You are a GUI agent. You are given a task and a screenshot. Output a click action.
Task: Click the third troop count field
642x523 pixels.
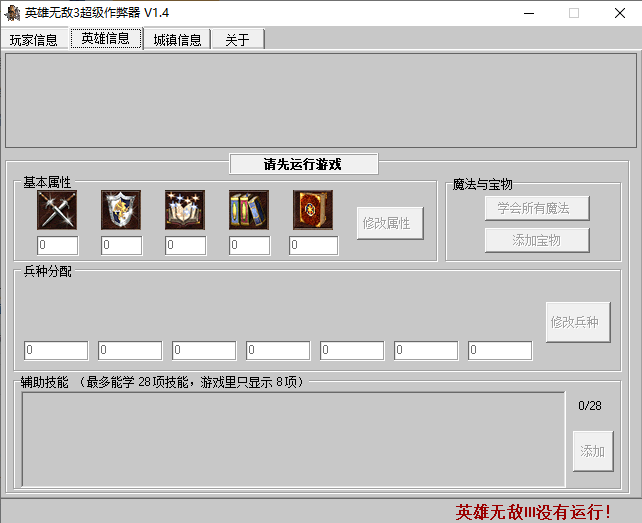tap(204, 350)
